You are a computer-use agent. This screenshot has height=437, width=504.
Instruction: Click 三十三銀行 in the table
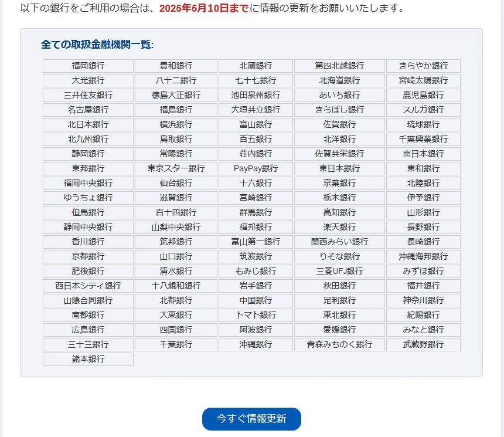pyautogui.click(x=88, y=345)
